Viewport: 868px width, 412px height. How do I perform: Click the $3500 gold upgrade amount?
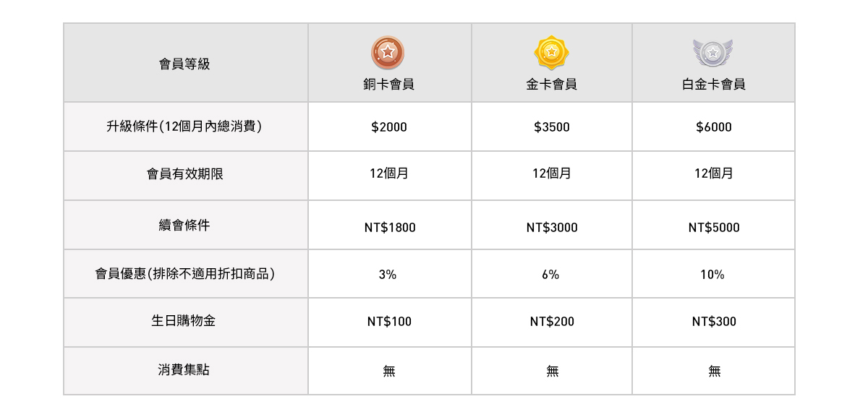pos(552,127)
